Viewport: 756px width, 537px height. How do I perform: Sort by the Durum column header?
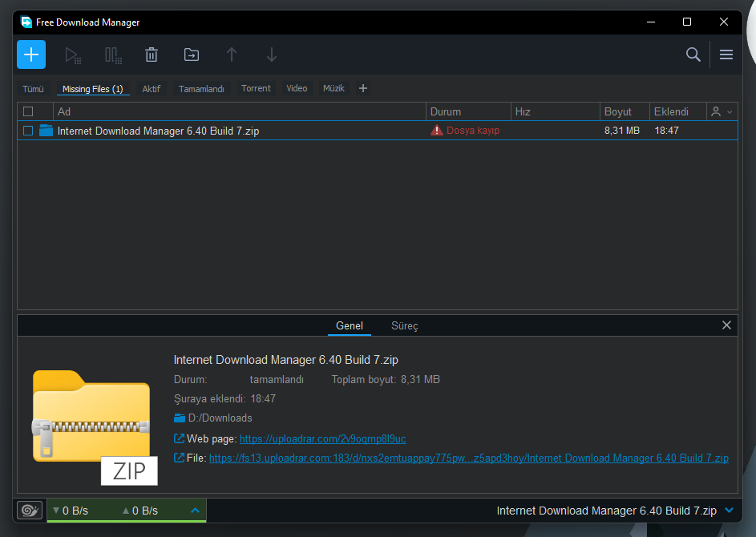(x=468, y=111)
